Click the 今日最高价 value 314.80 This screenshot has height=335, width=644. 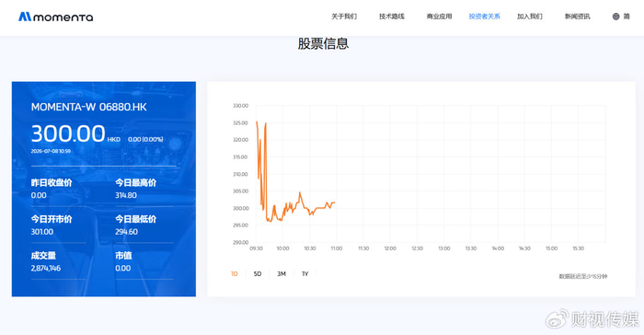coord(126,195)
